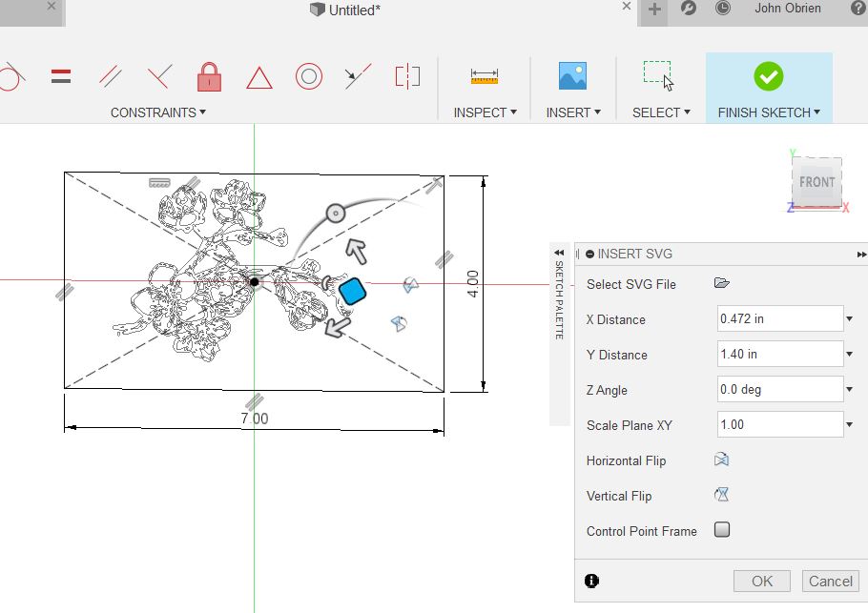The image size is (868, 613).
Task: Click the horizontal constraint glyph on rectangle top
Action: [159, 183]
